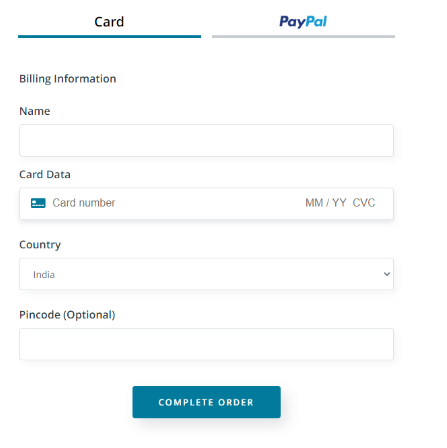Click the blue underline of Card tab

109,36
